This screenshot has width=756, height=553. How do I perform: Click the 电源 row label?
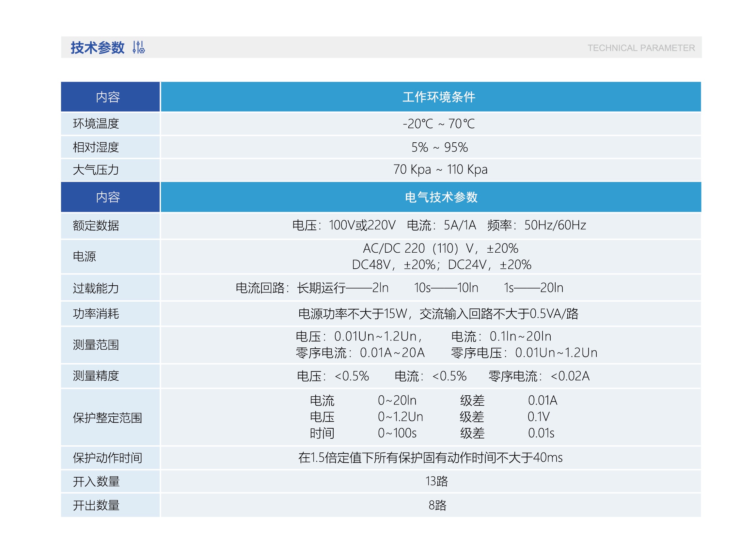pyautogui.click(x=84, y=257)
